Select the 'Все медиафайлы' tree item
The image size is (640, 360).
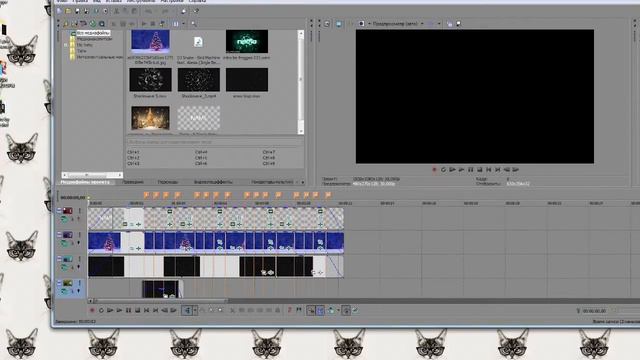coord(93,33)
